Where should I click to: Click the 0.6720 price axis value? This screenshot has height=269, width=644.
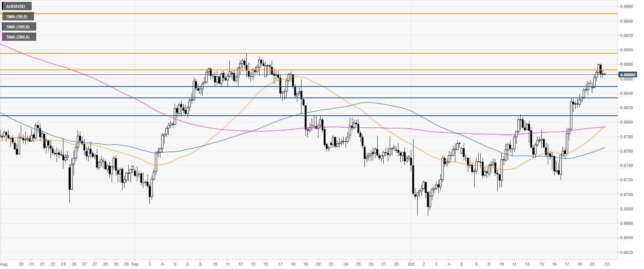coord(627,180)
